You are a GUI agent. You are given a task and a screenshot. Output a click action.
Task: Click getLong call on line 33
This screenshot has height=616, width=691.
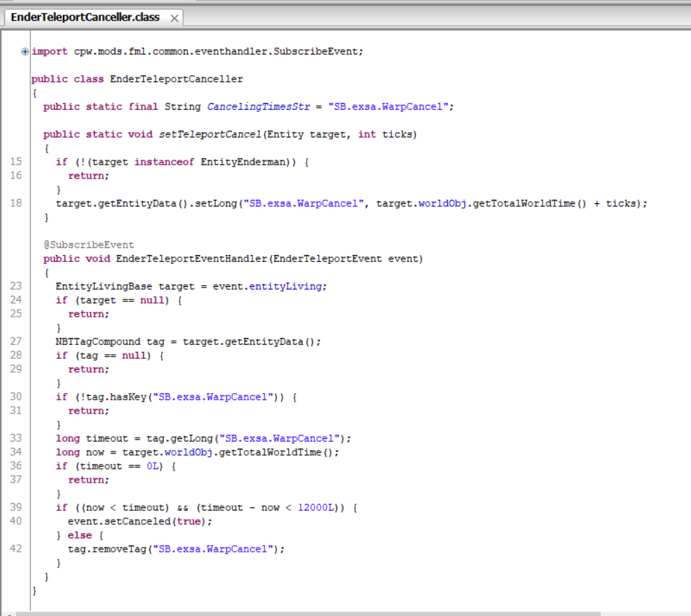[191, 439]
